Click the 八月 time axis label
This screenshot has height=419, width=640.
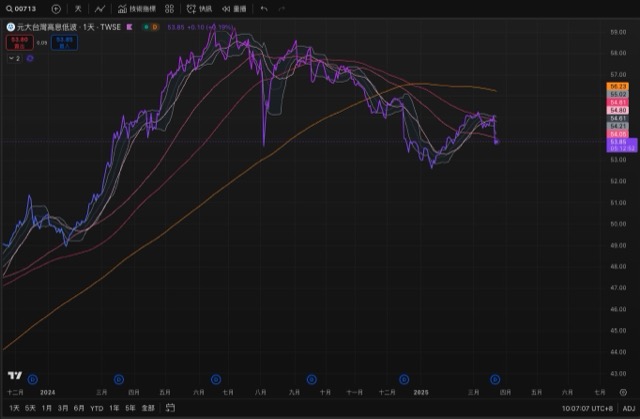[260, 392]
